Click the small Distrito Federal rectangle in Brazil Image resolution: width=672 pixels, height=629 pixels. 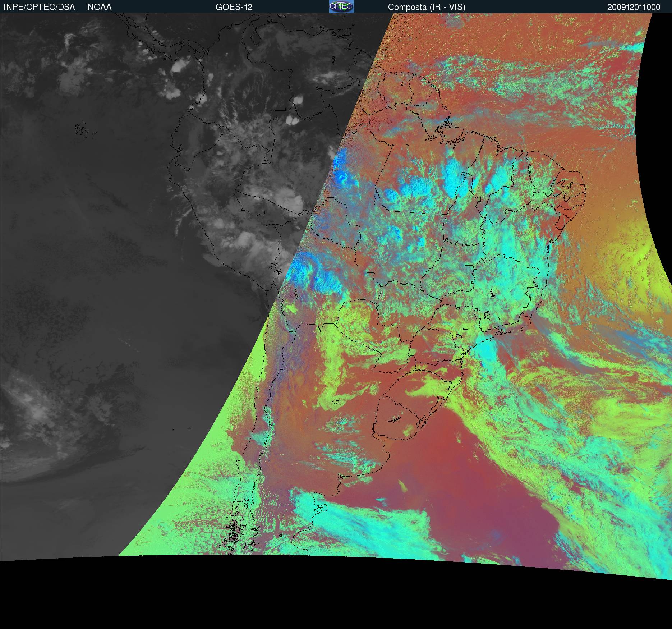pyautogui.click(x=469, y=267)
